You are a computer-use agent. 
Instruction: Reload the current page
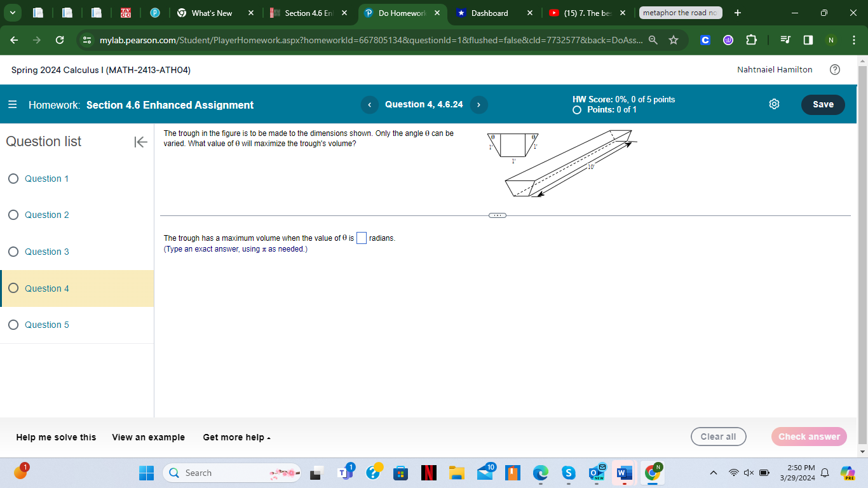[59, 40]
